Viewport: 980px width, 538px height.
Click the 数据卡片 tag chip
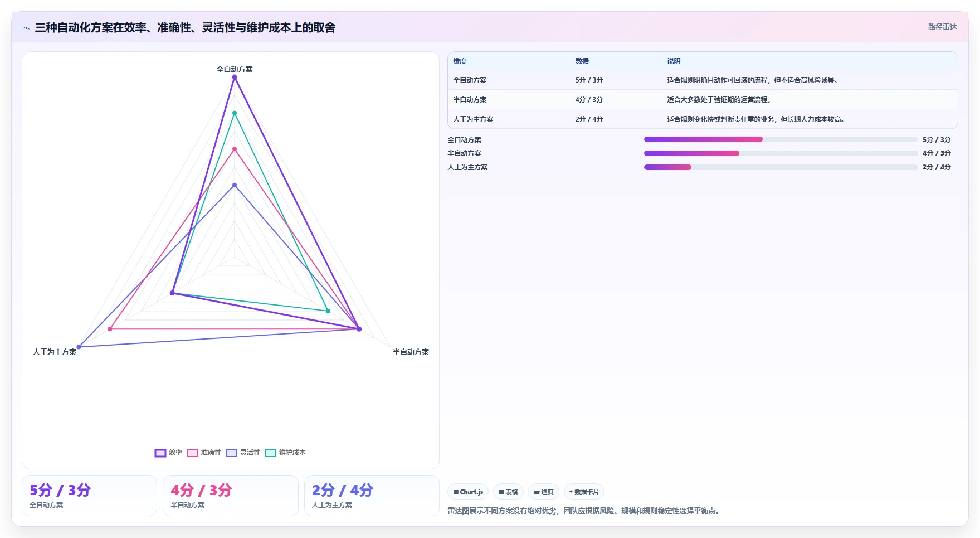[x=584, y=492]
